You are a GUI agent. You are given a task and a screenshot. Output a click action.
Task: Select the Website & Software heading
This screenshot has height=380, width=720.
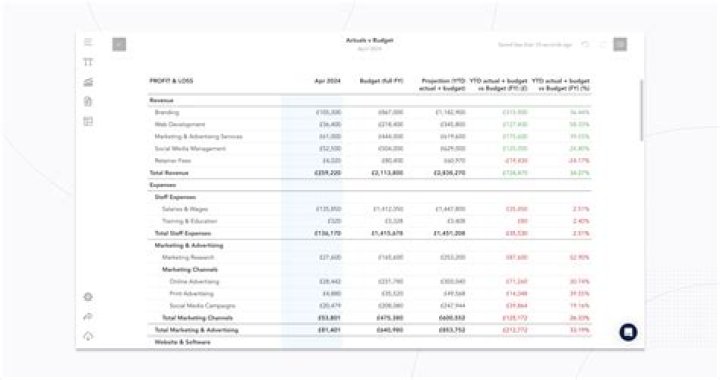[182, 342]
